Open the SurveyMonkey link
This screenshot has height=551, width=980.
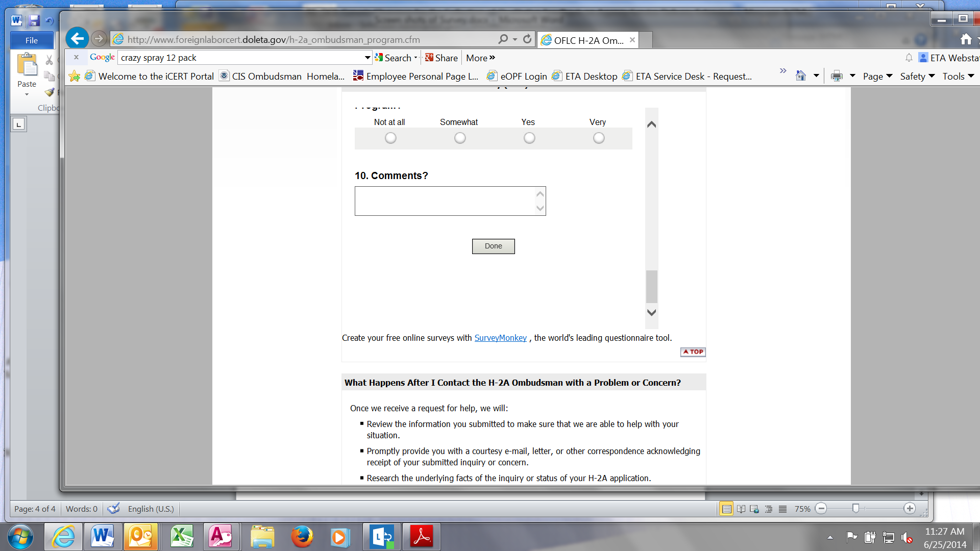(500, 338)
